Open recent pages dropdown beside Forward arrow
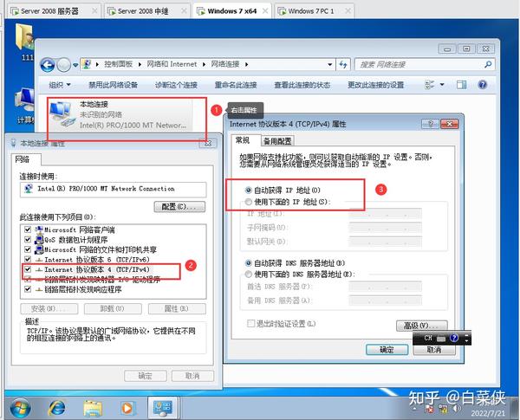This screenshot has width=520, height=420. coord(75,65)
